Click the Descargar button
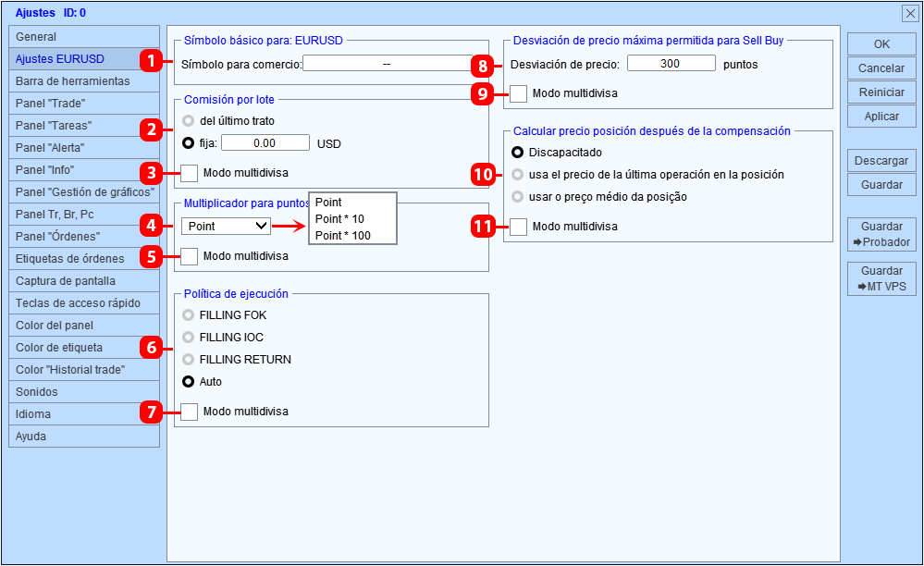 (x=881, y=161)
